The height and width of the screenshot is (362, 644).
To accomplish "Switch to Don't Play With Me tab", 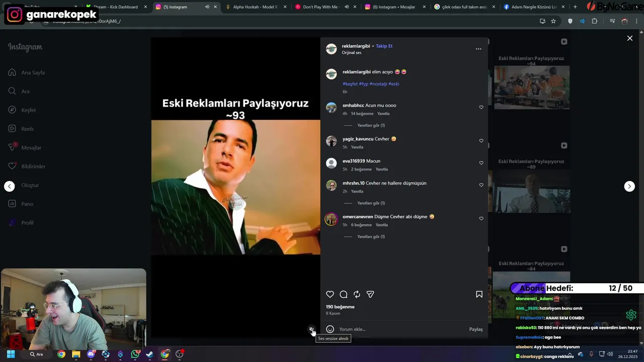I will (320, 7).
